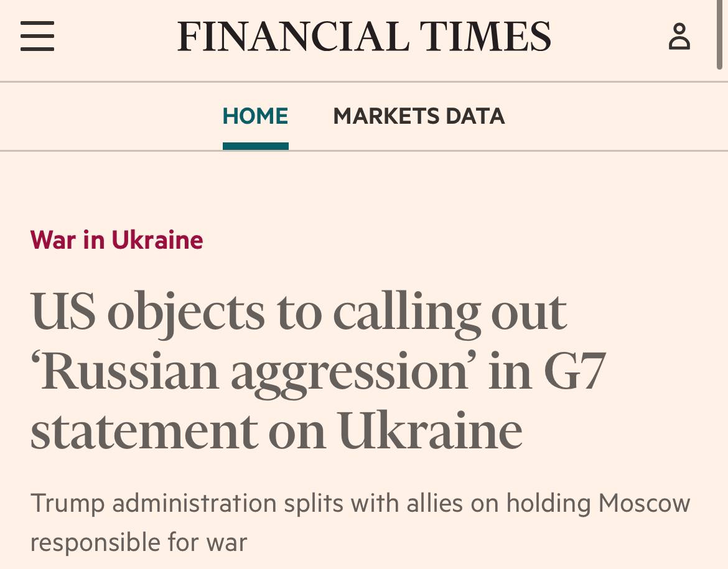Click the 'responsible for war' standfirst line
This screenshot has height=569, width=728.
click(x=139, y=542)
